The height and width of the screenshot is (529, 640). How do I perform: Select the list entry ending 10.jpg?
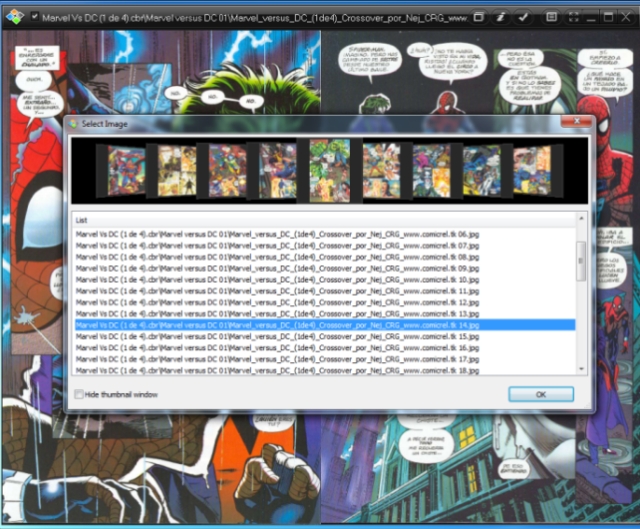(x=325, y=280)
